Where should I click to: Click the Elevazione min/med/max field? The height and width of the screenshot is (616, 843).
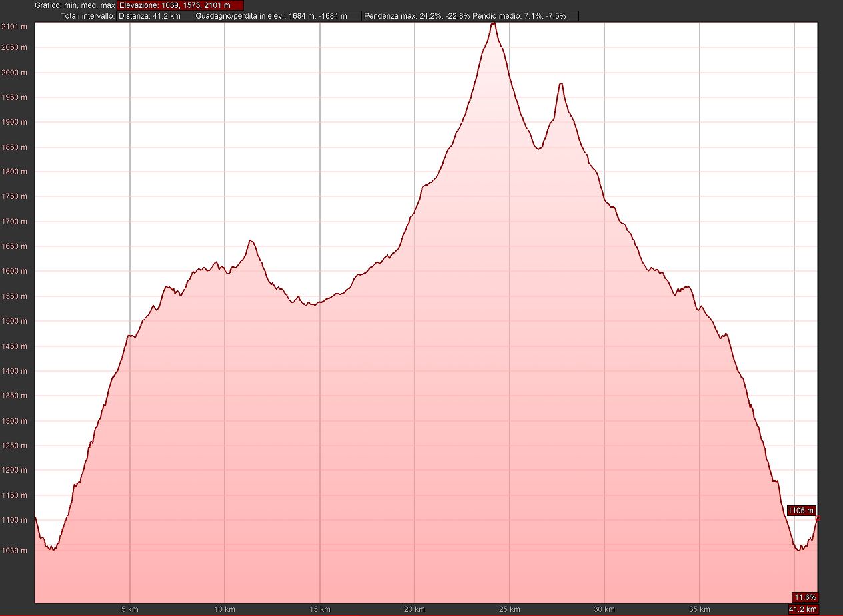pyautogui.click(x=180, y=5)
